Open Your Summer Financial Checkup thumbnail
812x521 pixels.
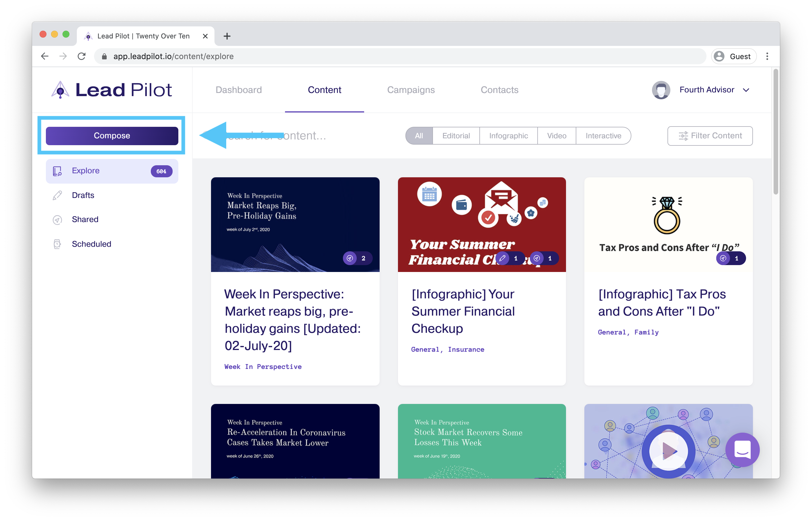coord(482,224)
